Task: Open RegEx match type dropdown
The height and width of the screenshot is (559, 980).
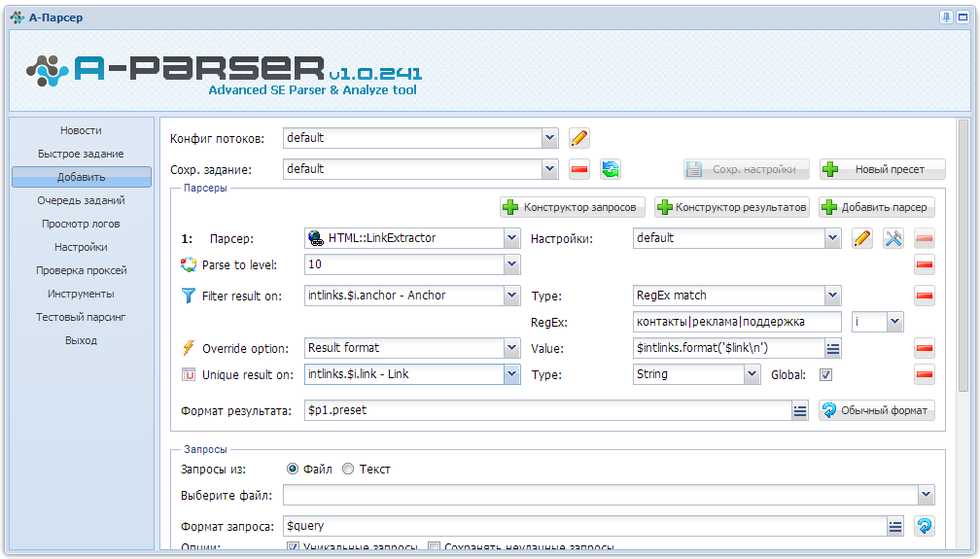Action: click(x=832, y=296)
